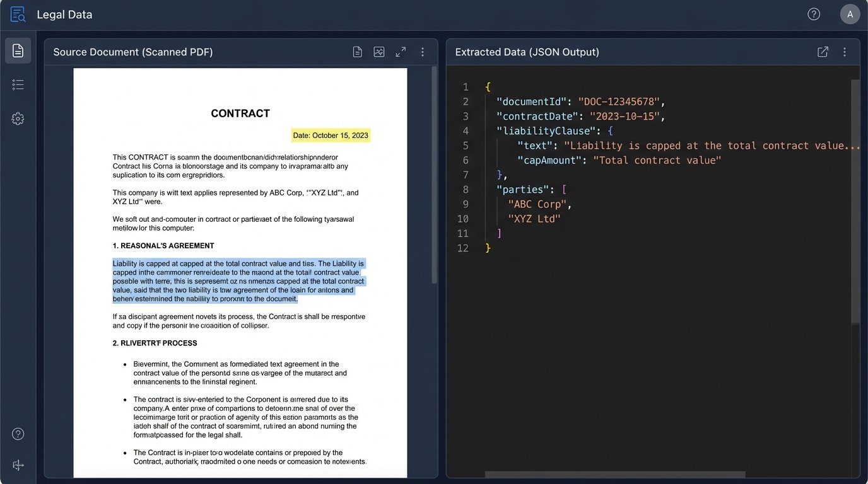Image resolution: width=868 pixels, height=484 pixels.
Task: Open the Extracted Data JSON in a new window
Action: coord(823,52)
